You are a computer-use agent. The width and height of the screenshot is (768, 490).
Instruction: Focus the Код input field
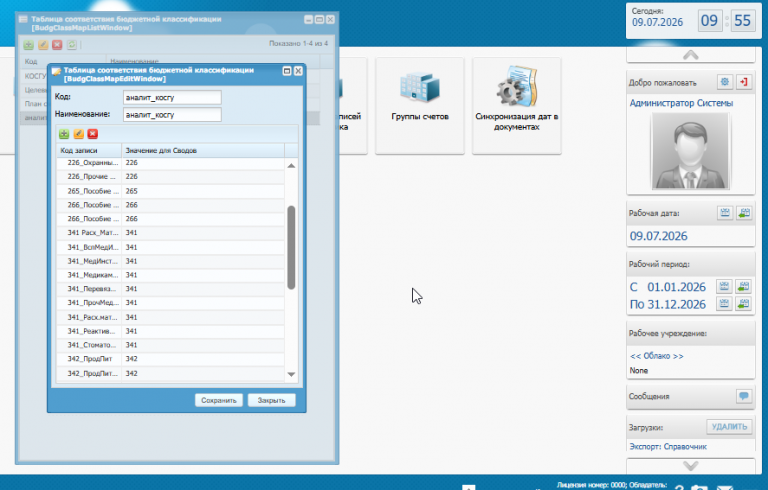pos(172,98)
